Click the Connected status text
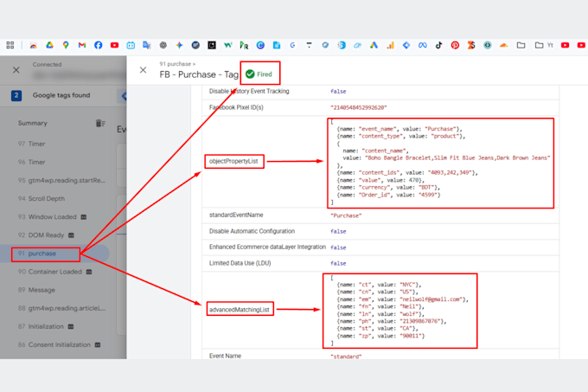 point(47,65)
